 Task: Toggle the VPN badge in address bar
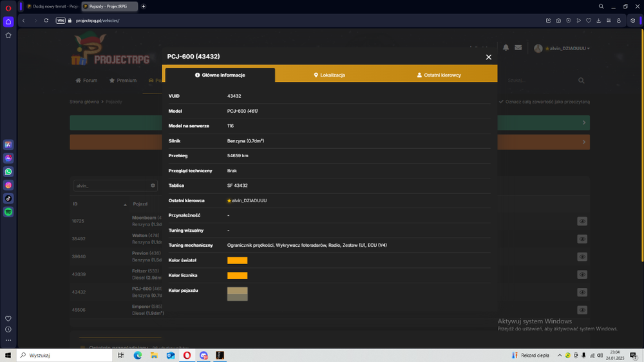coord(61,21)
